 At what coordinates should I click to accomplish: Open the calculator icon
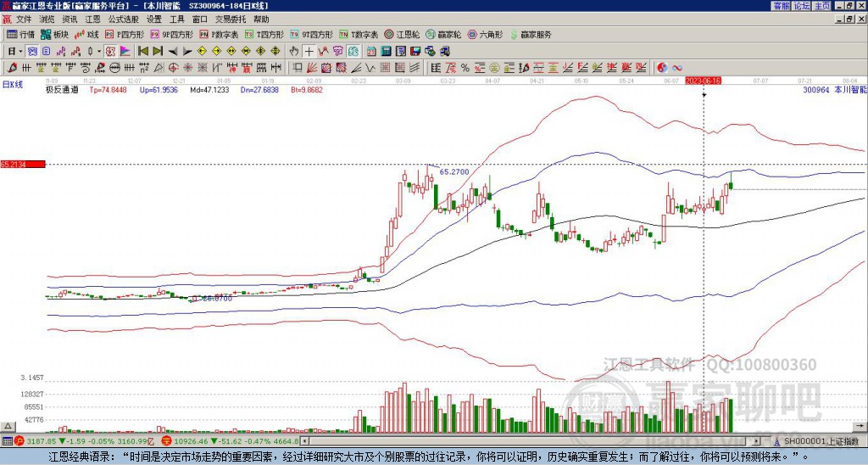click(386, 51)
